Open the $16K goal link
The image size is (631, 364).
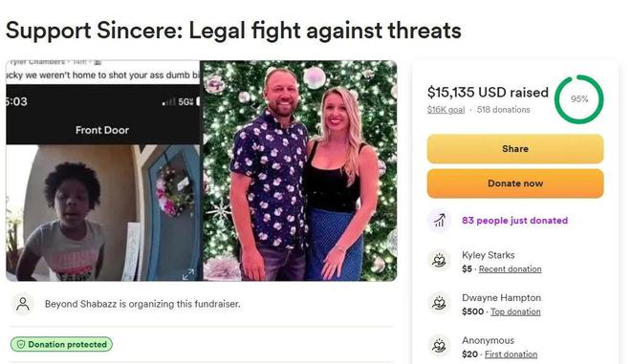pos(446,110)
